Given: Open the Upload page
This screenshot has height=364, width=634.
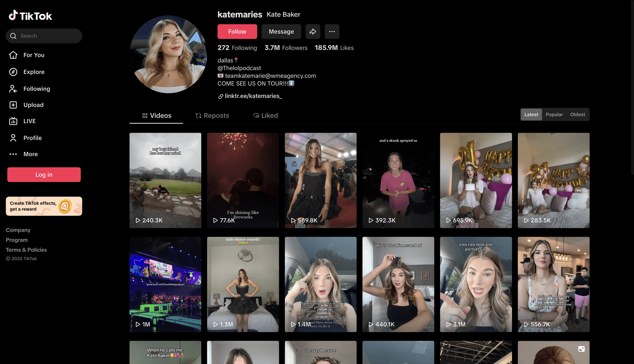Looking at the screenshot, I should click(x=33, y=105).
